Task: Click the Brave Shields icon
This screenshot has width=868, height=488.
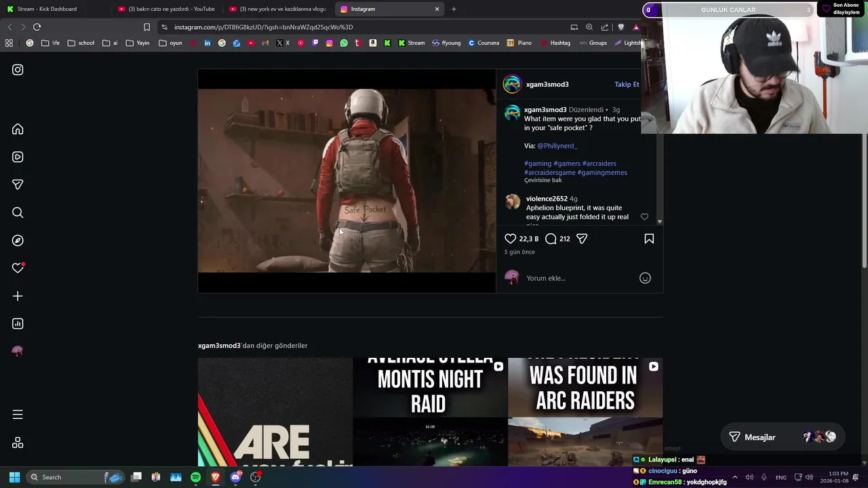Action: point(620,27)
